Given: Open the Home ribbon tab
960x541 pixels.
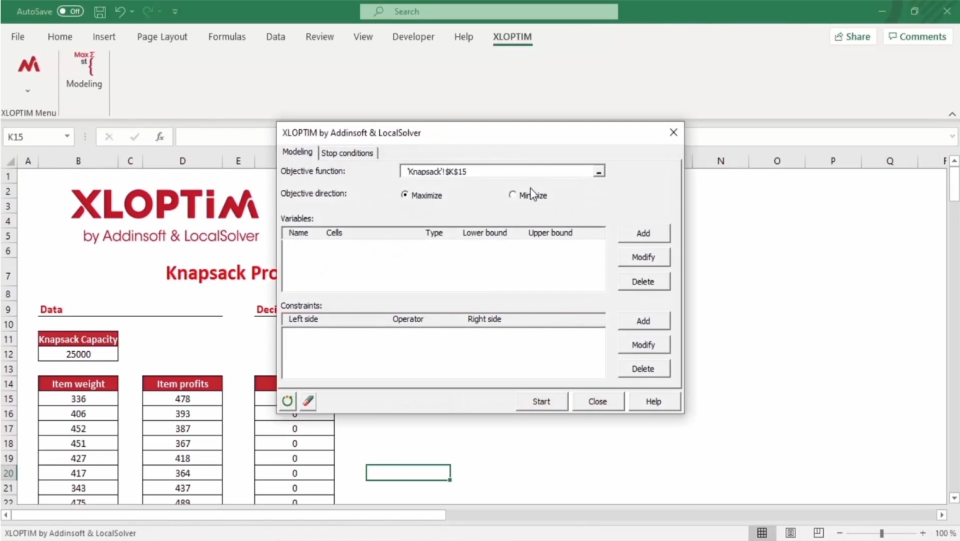Looking at the screenshot, I should click(60, 37).
